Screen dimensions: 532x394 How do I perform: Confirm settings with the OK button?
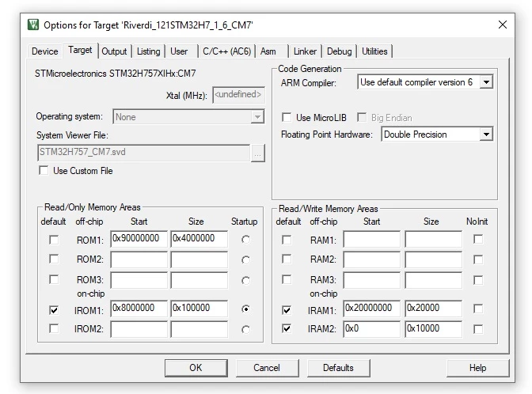[196, 368]
